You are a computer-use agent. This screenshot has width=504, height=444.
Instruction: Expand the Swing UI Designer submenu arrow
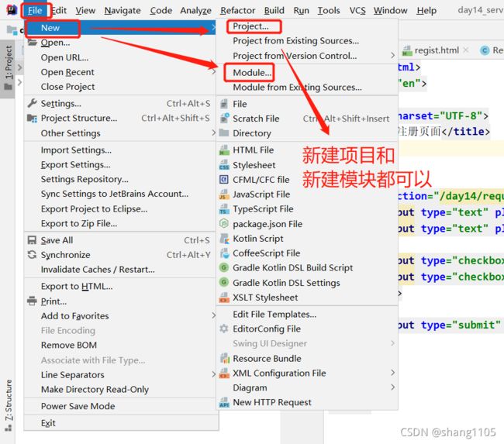[392, 343]
